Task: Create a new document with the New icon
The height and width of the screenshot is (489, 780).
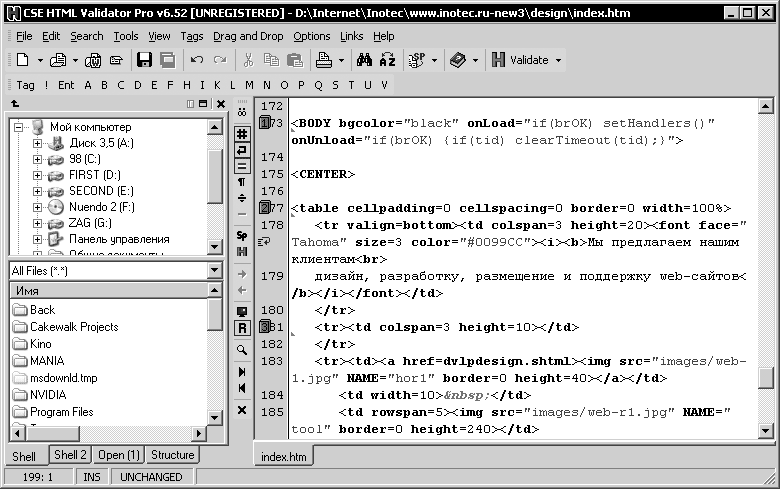Action: pyautogui.click(x=22, y=60)
